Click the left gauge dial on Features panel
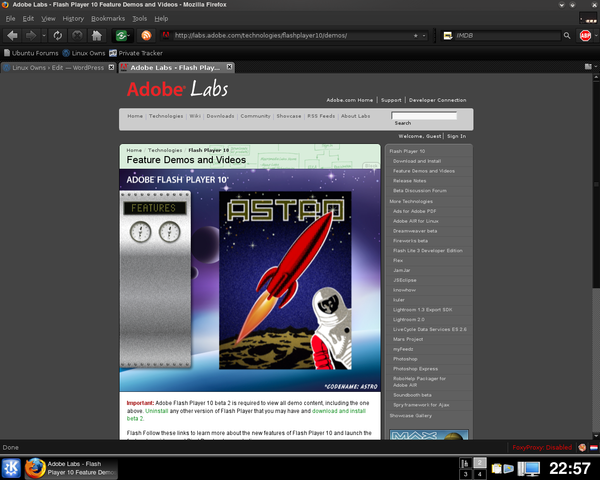 pyautogui.click(x=140, y=232)
